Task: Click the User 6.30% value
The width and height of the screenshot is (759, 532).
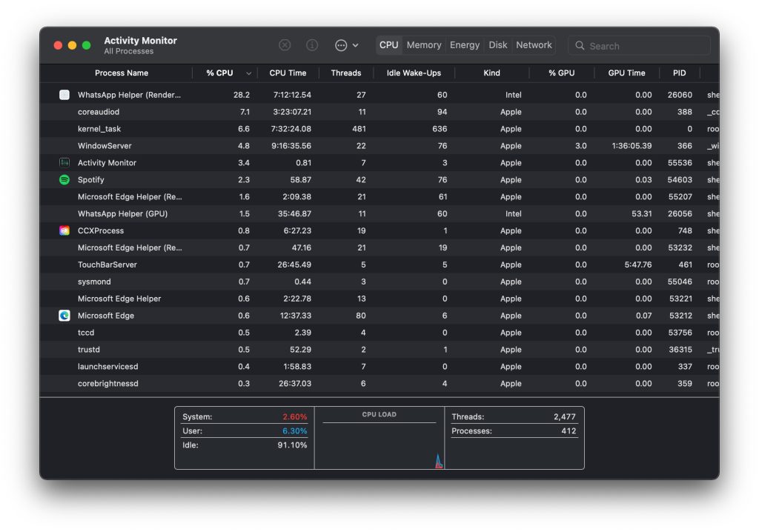Action: point(295,430)
